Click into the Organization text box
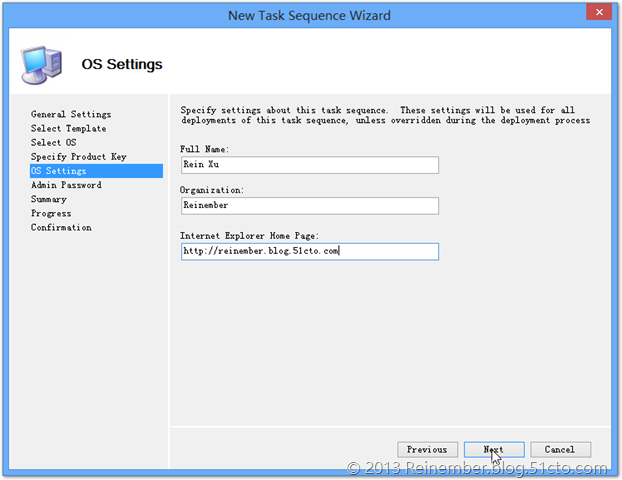 [310, 205]
